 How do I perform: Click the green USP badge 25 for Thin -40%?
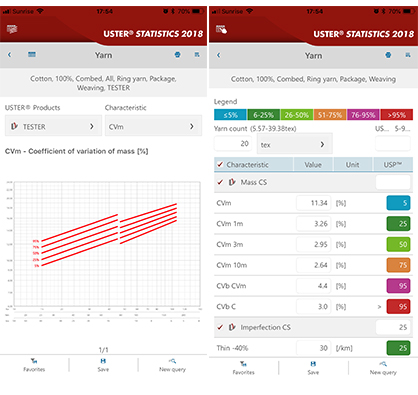click(x=398, y=348)
